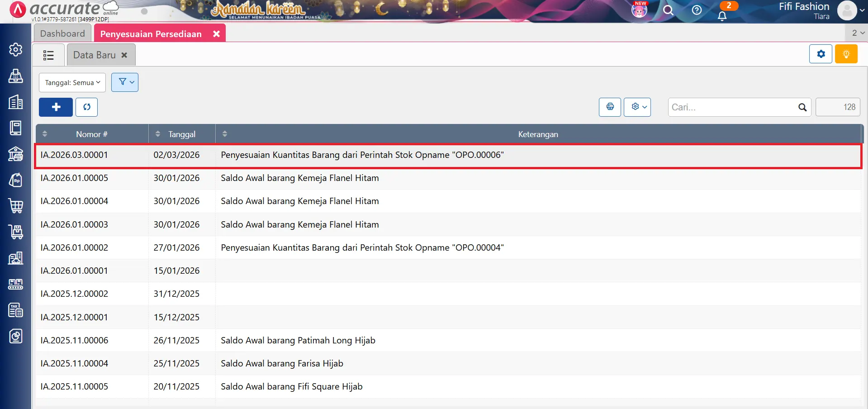Toggle sorting on the Keterangan column

click(x=225, y=133)
